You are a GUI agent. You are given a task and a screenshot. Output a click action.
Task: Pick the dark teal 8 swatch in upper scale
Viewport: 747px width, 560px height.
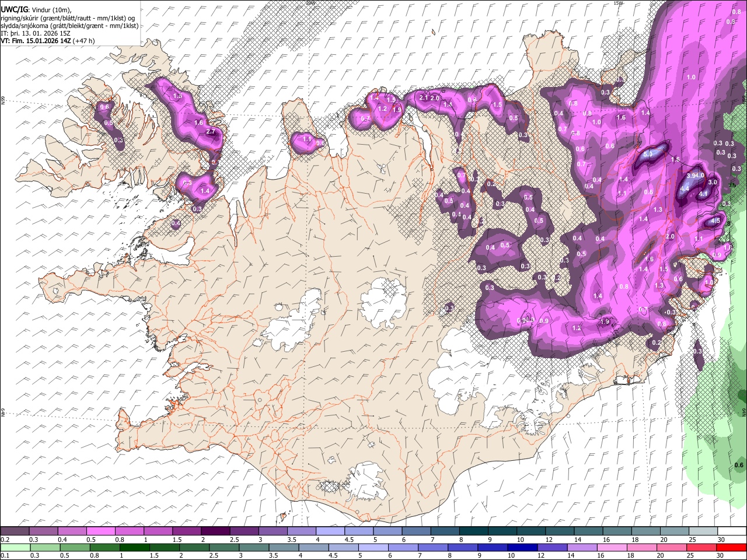point(473,531)
